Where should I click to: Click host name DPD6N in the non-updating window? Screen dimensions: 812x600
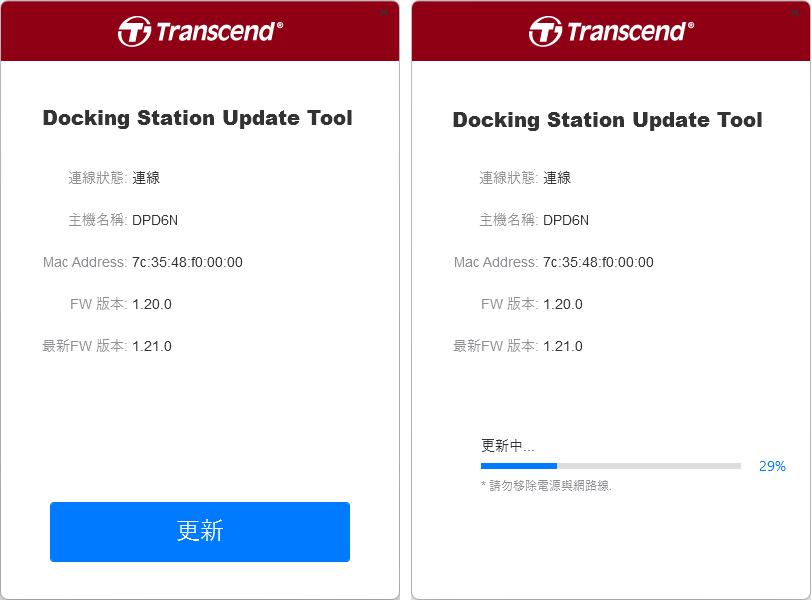tap(155, 221)
